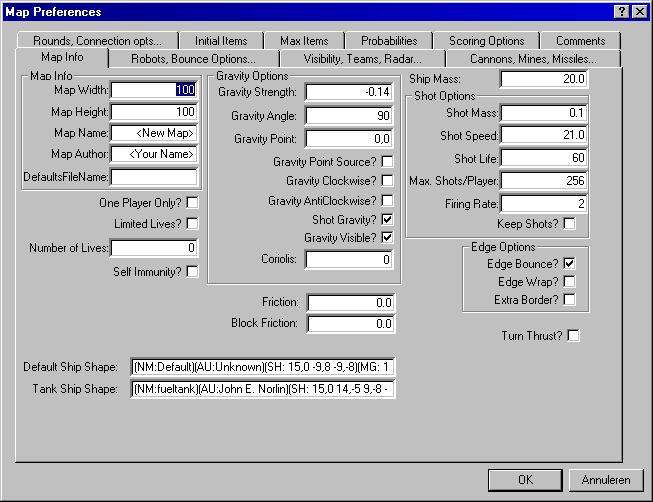Open the Robots, Bounce Options tab
Screen dimensions: 653x502
tap(193, 59)
